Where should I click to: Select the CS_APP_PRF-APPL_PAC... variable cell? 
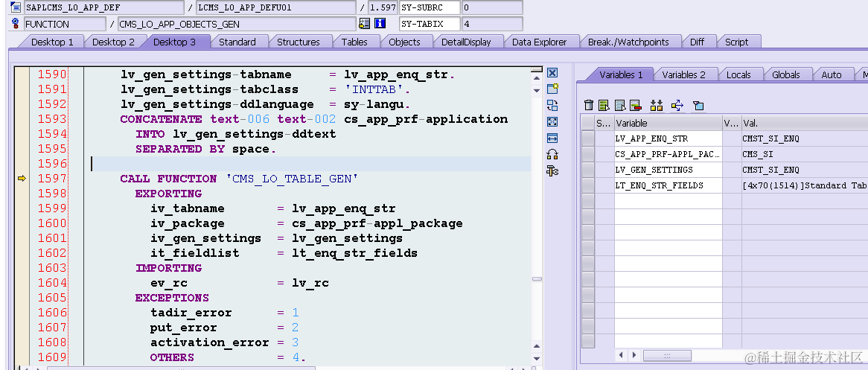(668, 154)
